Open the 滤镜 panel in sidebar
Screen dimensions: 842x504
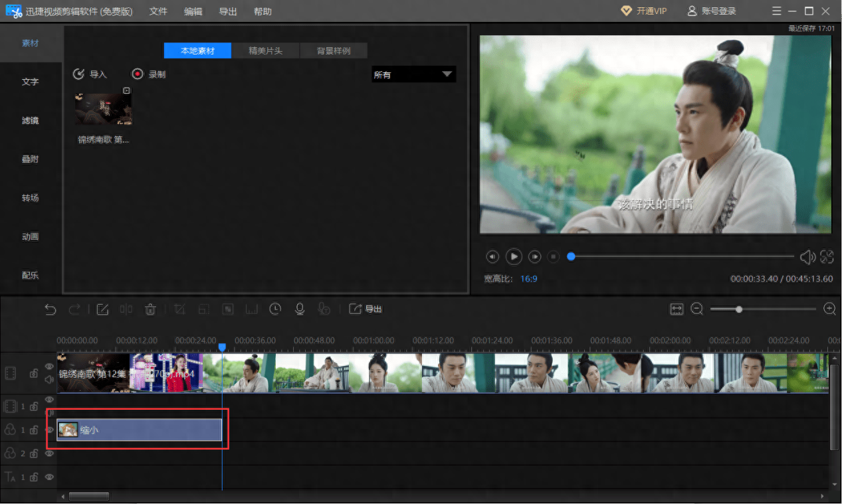[30, 120]
